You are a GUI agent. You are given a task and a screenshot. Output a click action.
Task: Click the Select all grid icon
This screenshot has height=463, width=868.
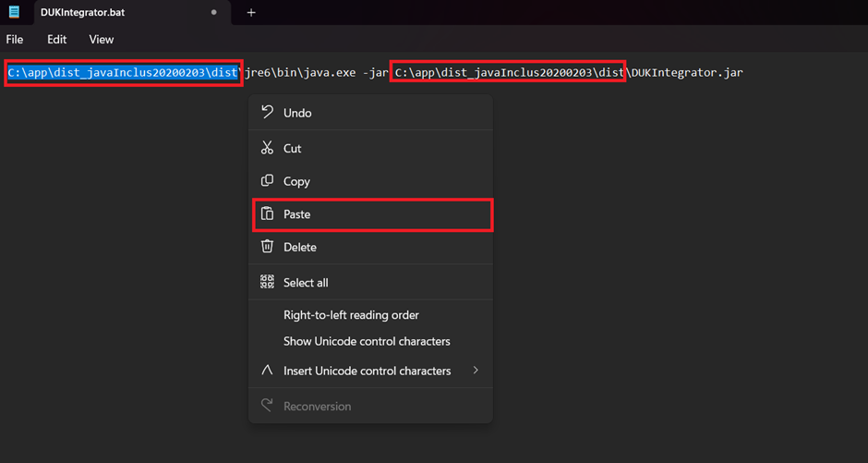(267, 282)
